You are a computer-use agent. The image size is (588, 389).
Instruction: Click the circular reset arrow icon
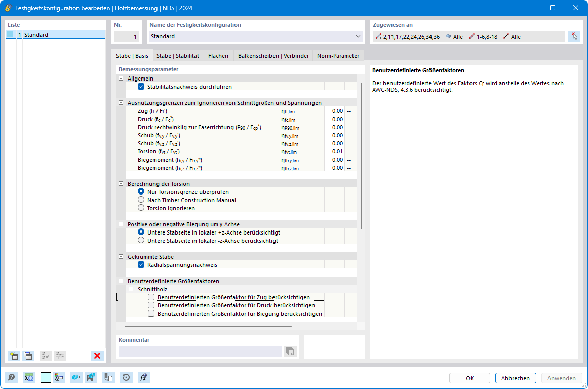pyautogui.click(x=126, y=377)
